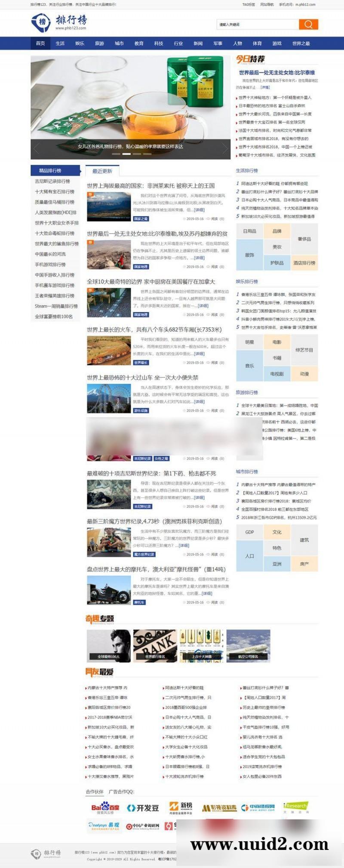Viewport: 344px width, 868px height.
Task: Open sidebar link 十大稀有宝石排行榜
Action: click(55, 192)
